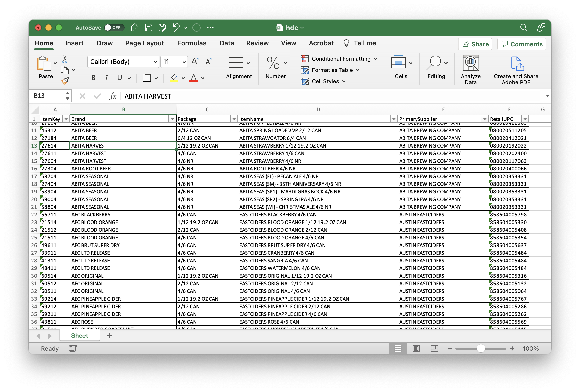Open the PrimarySupplier filter dropdown
The height and width of the screenshot is (392, 580).
pos(485,119)
